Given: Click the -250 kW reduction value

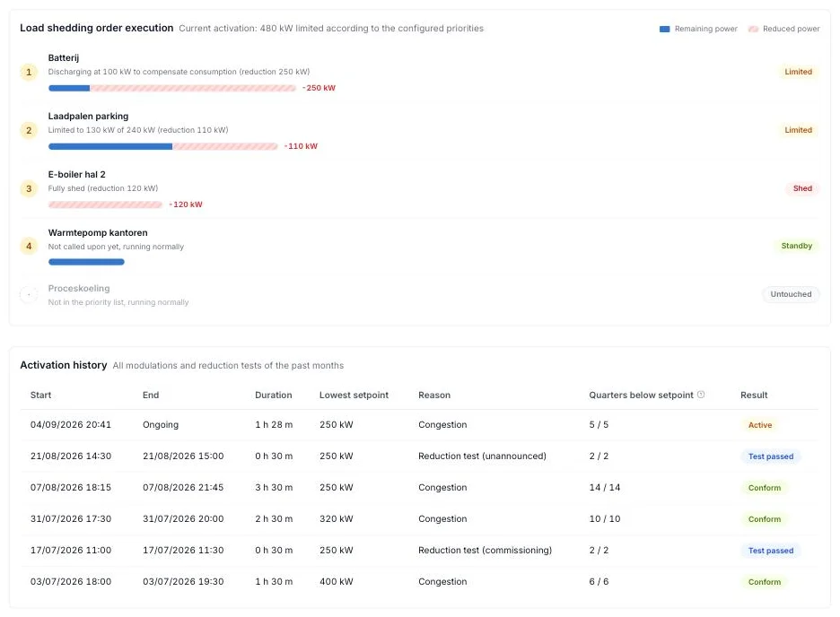Looking at the screenshot, I should click(x=319, y=88).
